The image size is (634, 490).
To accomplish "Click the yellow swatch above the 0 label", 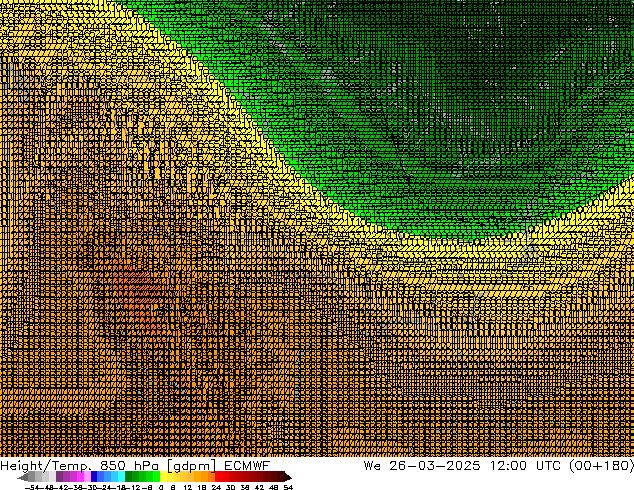I will point(164,476).
